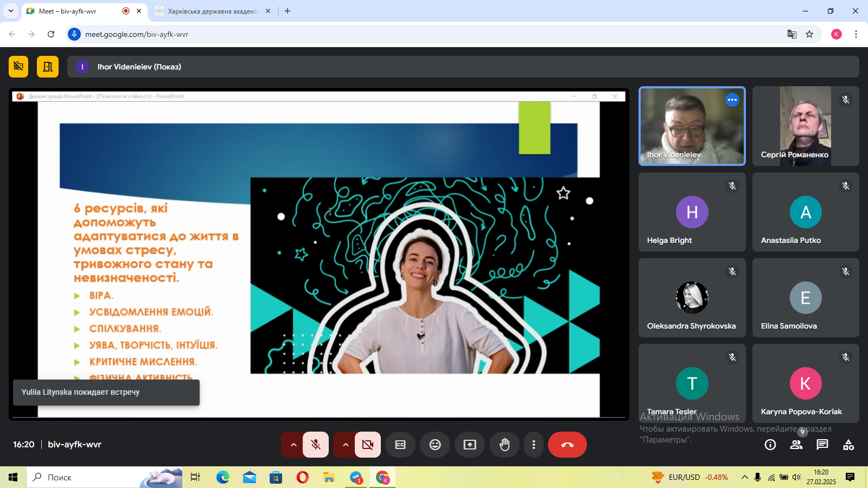Select Helga Bright participant tile

(692, 212)
